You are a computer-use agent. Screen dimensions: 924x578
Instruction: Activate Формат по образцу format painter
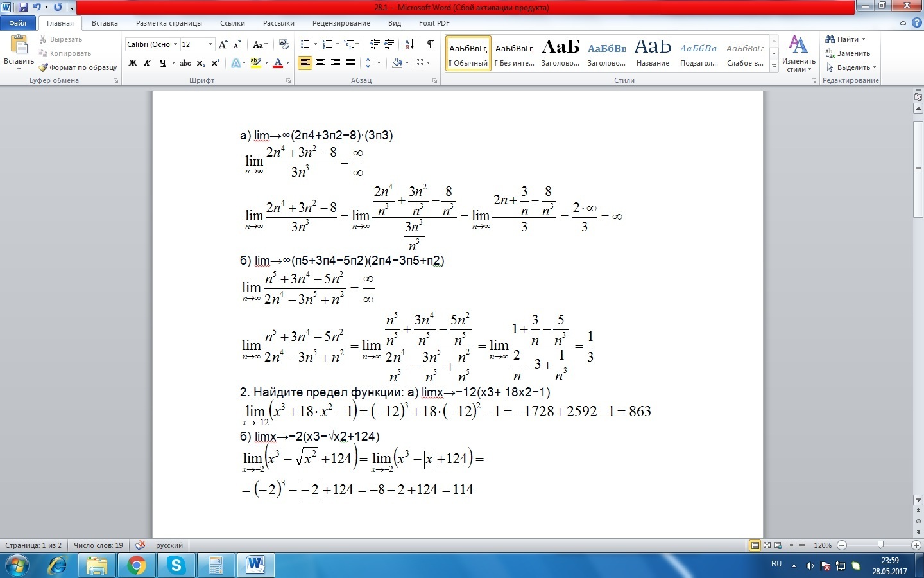point(78,67)
